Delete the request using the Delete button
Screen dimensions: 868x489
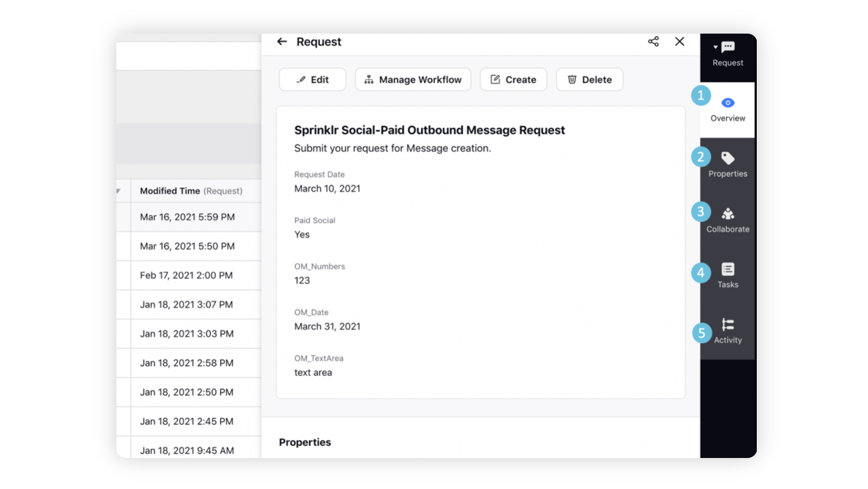[x=589, y=79]
